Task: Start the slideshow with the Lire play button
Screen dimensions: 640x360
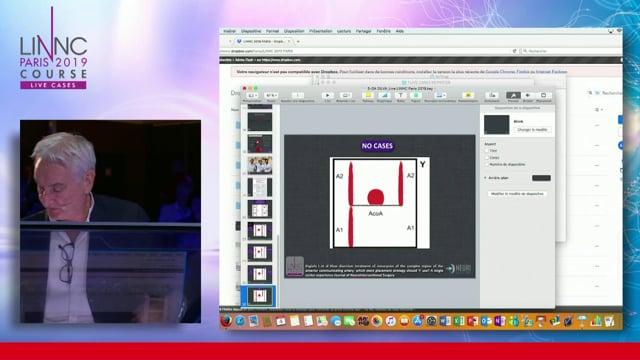Action: pos(327,96)
